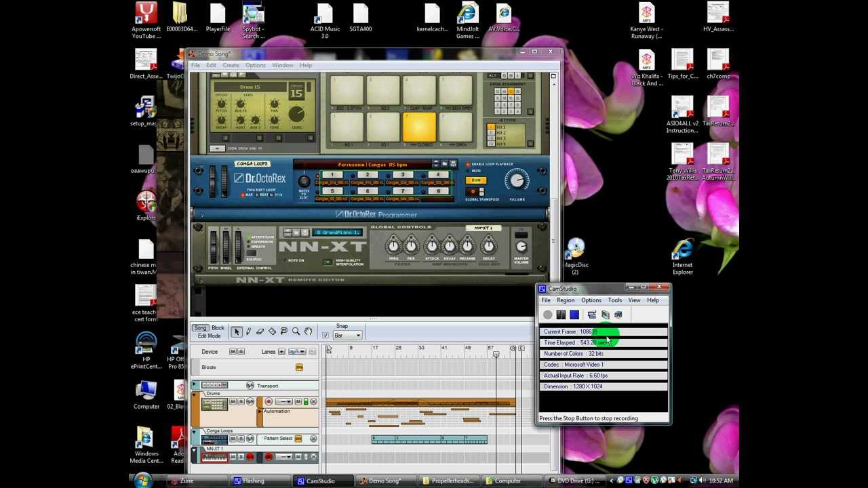Open the Options menu in Reason
The image size is (868, 488).
click(256, 65)
